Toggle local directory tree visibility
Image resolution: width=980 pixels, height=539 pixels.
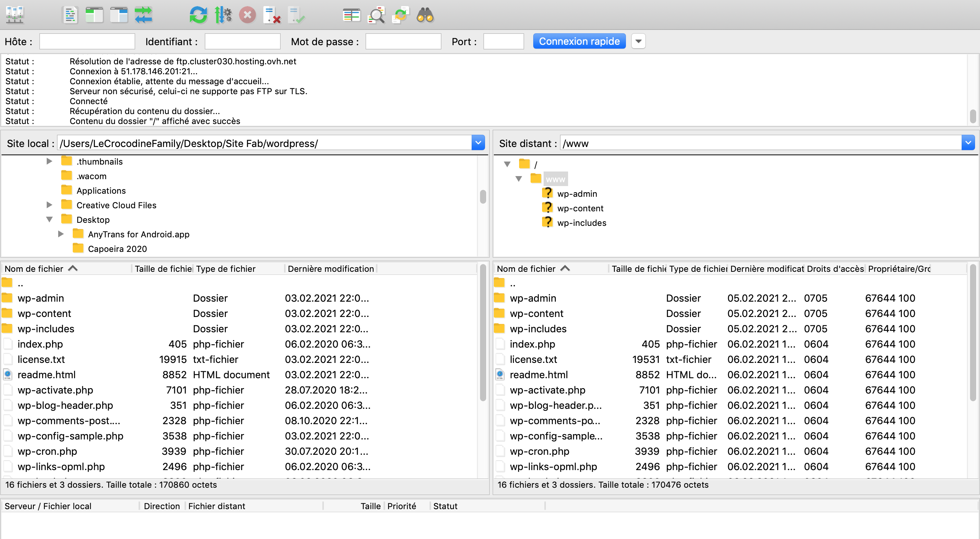94,15
